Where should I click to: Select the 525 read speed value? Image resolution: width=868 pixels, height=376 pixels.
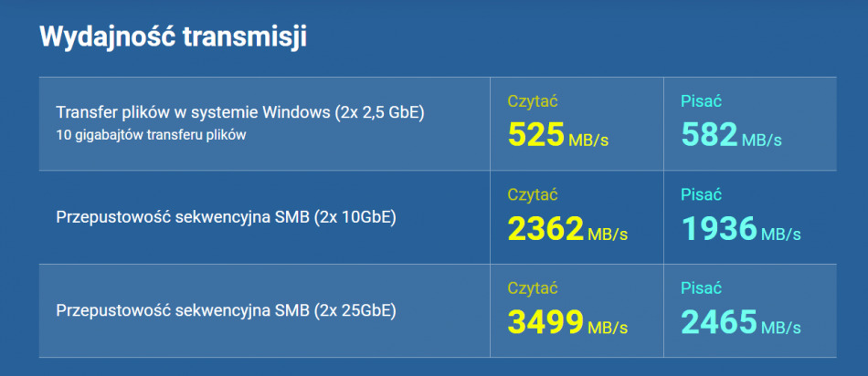point(535,135)
